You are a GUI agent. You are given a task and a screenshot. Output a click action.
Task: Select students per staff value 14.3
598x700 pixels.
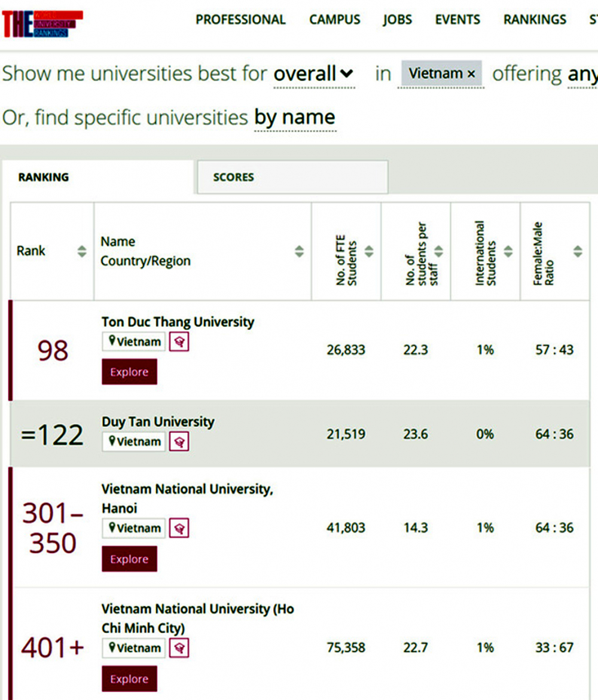click(416, 528)
